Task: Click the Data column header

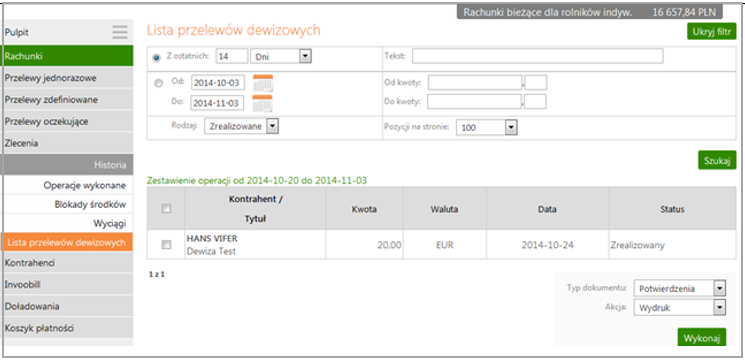Action: 547,208
